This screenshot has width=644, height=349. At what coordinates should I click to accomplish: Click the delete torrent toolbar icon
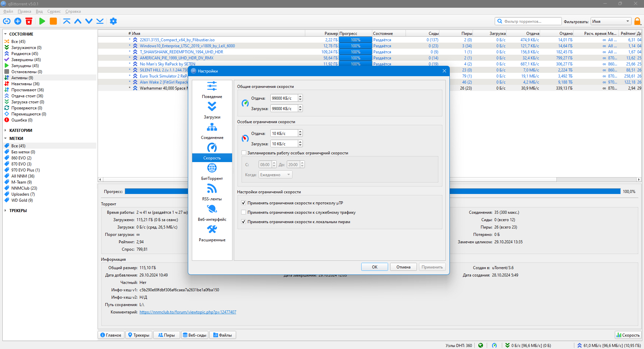29,21
